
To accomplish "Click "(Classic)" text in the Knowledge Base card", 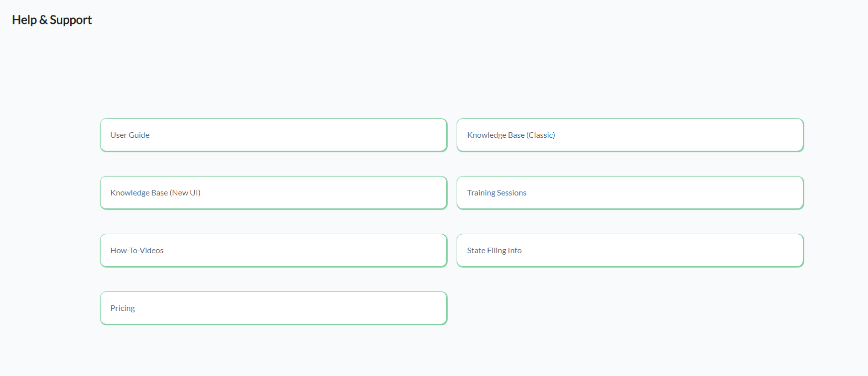I will (x=540, y=135).
